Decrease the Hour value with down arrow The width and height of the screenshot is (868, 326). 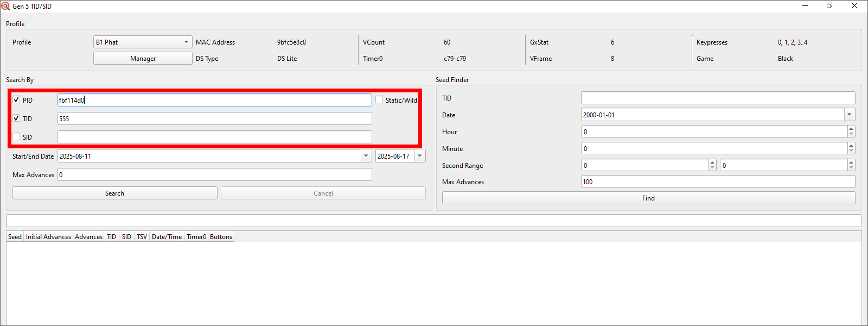(851, 134)
